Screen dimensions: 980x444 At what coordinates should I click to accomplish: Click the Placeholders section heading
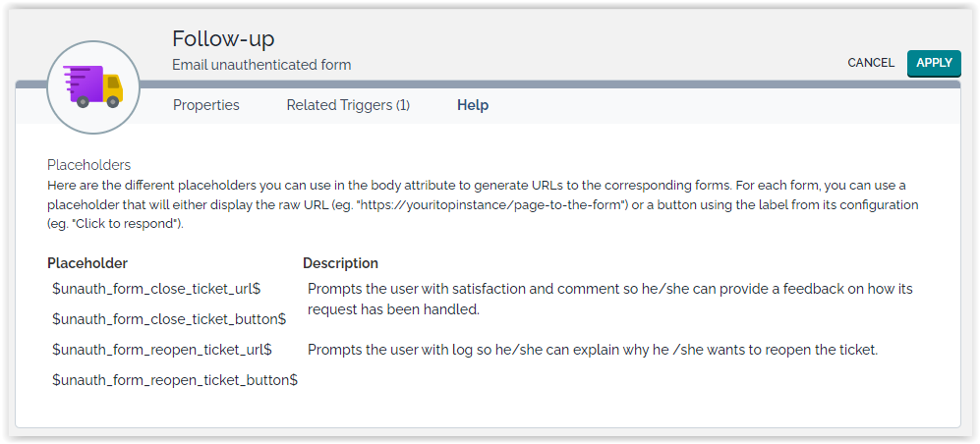88,165
